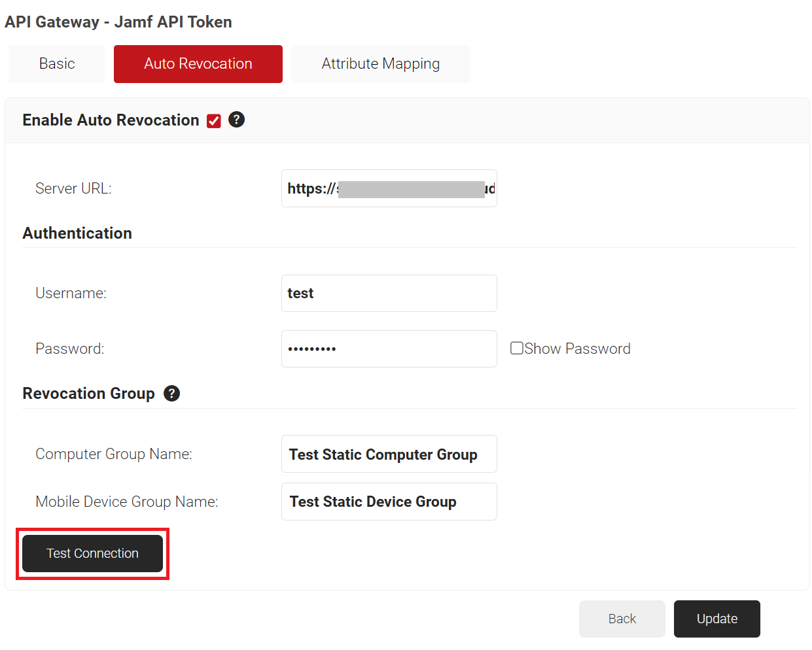Viewport: 812px width, 650px height.
Task: Focus the Server URL input field
Action: click(389, 188)
